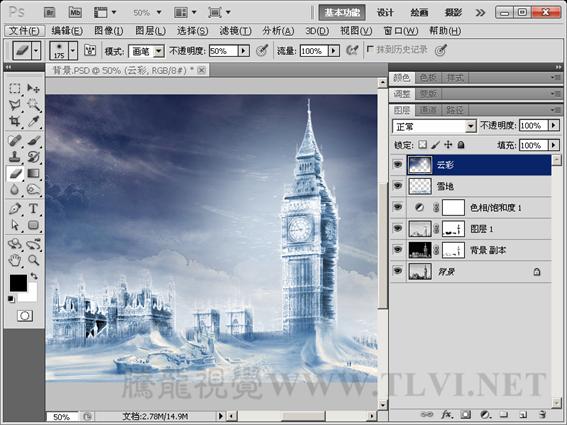
Task: Select the Clone Stamp tool
Action: 15,157
